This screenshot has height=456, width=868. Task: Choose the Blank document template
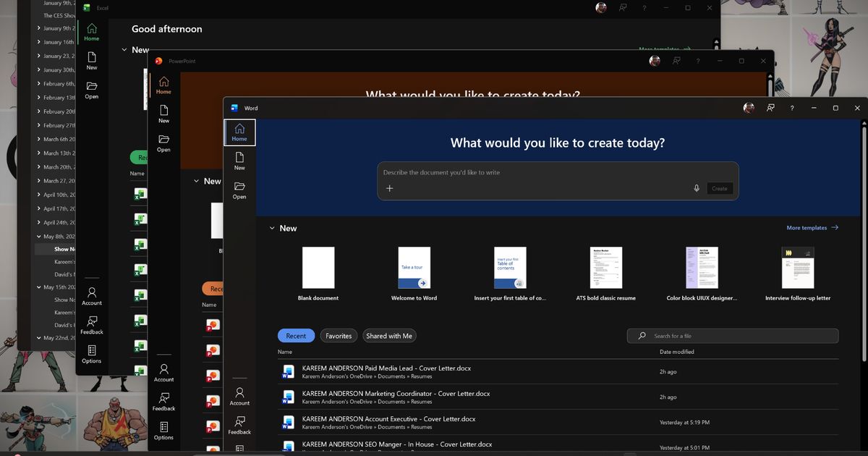pyautogui.click(x=318, y=274)
